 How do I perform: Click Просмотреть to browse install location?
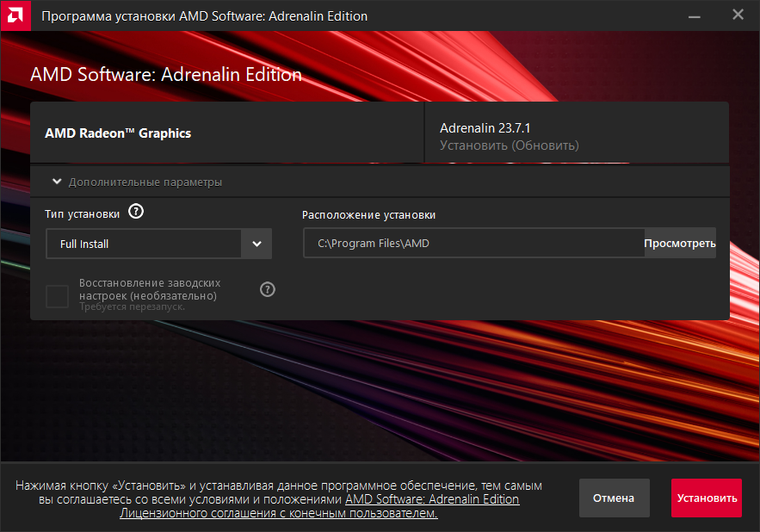680,243
